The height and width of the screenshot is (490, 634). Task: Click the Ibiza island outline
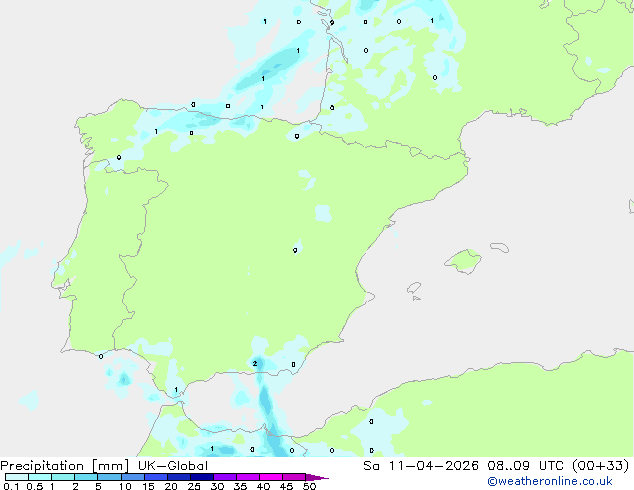(x=414, y=288)
